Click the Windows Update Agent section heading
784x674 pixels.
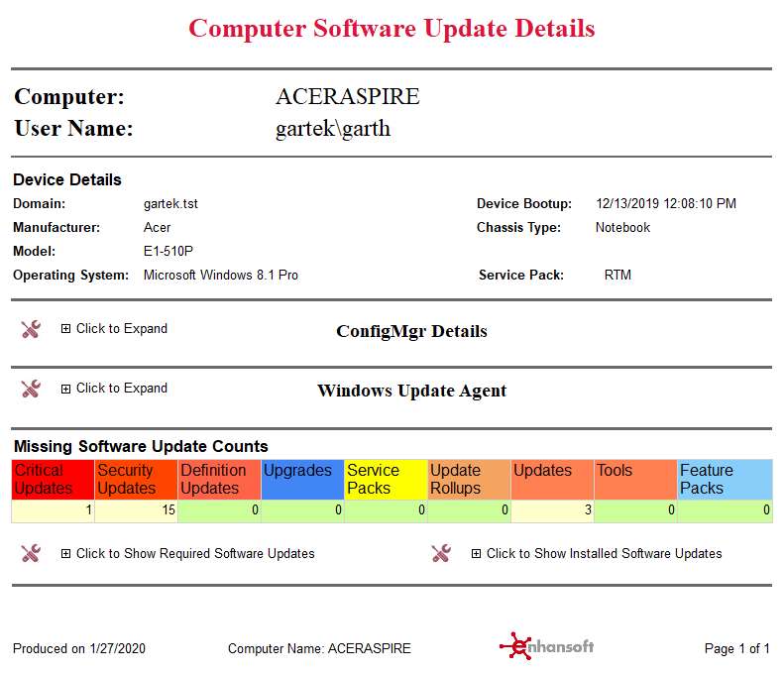(412, 391)
